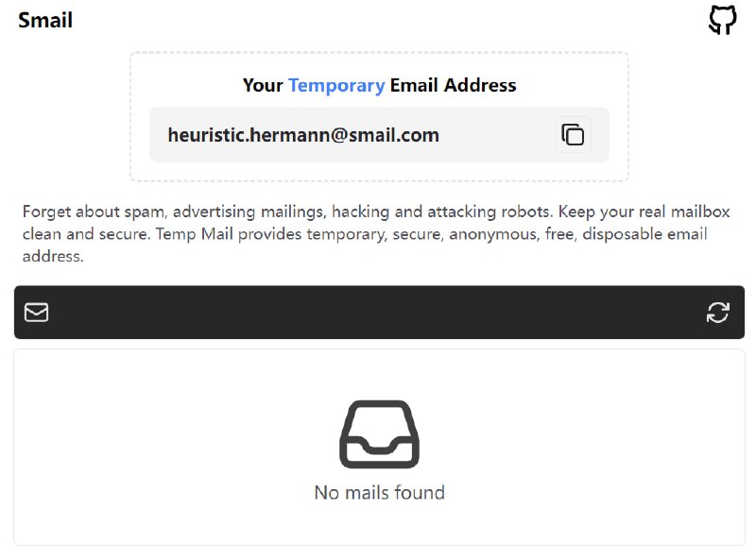Refresh the inbox mail list
756x560 pixels.
(718, 312)
